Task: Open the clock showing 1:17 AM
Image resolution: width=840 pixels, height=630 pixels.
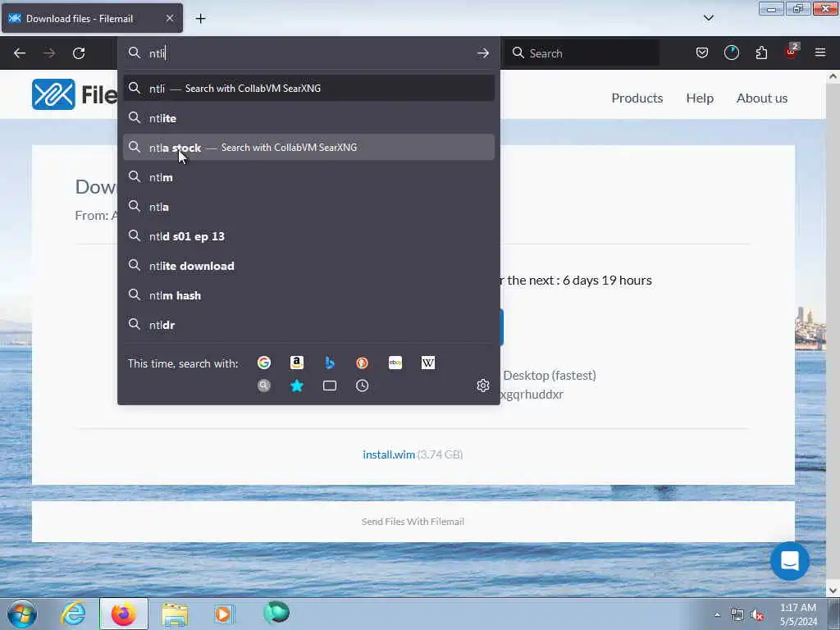Action: 798,614
